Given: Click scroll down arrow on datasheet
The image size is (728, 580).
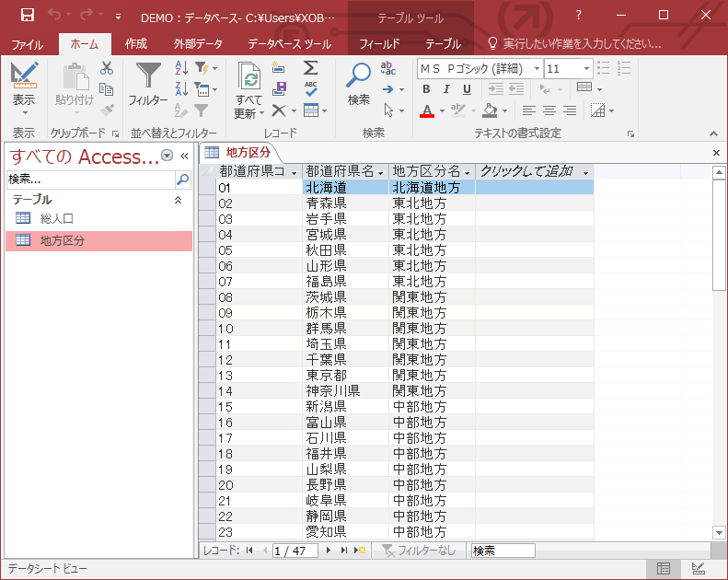Looking at the screenshot, I should tap(719, 533).
